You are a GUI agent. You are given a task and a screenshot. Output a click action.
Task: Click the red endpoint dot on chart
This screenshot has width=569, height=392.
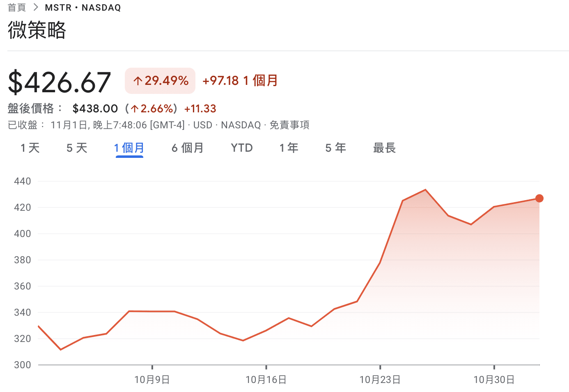pos(539,198)
